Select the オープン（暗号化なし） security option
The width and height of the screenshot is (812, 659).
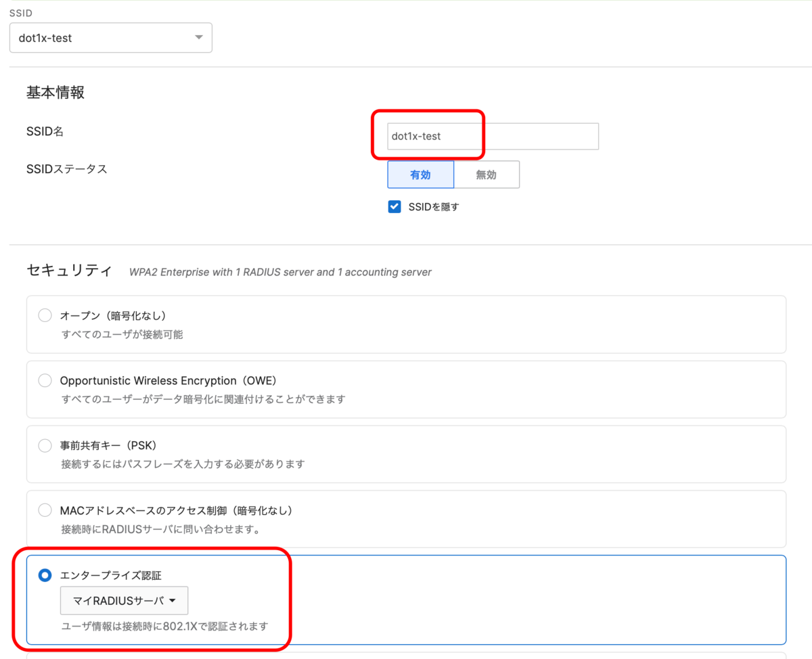pos(45,315)
